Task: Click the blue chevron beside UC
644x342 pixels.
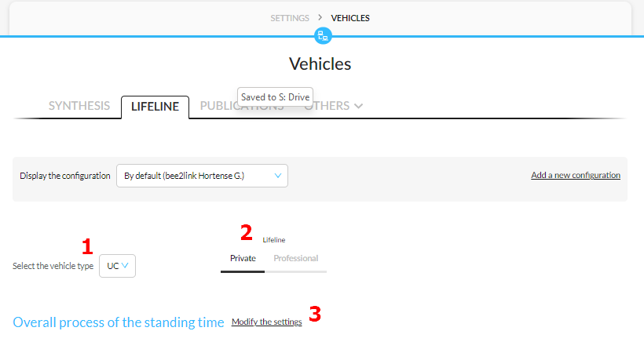Action: pos(125,266)
